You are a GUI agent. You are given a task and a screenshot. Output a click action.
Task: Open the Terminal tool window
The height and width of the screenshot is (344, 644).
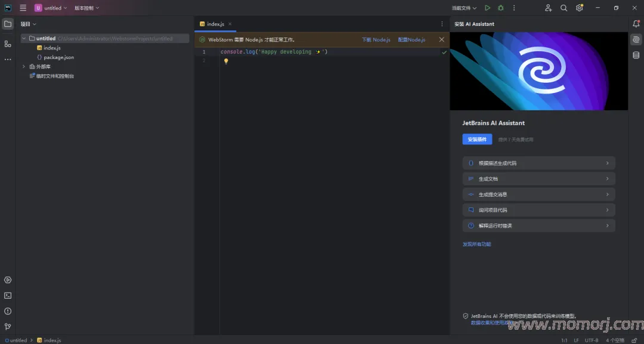[x=8, y=296]
